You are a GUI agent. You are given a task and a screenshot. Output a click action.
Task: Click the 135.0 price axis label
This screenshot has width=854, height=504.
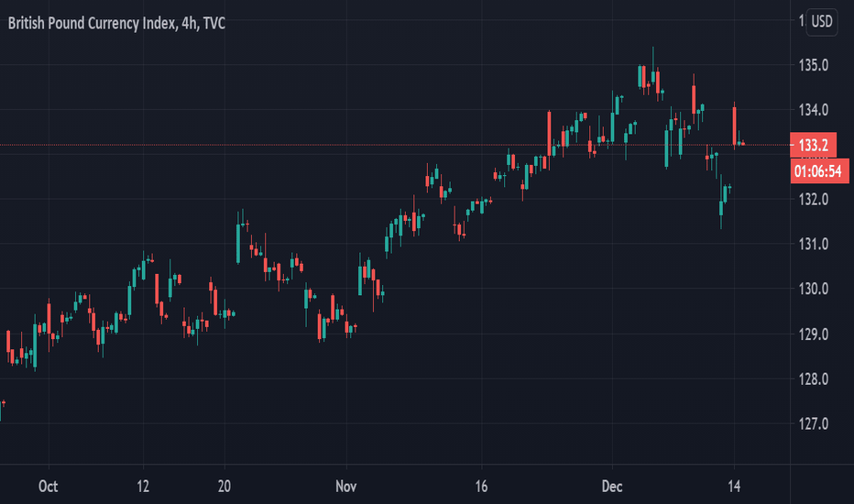coord(813,65)
